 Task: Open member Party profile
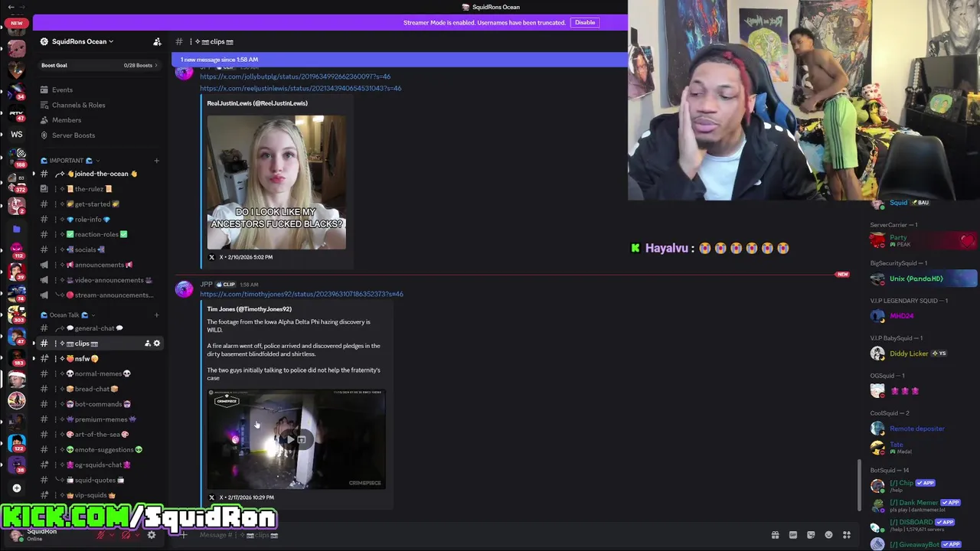tap(923, 240)
